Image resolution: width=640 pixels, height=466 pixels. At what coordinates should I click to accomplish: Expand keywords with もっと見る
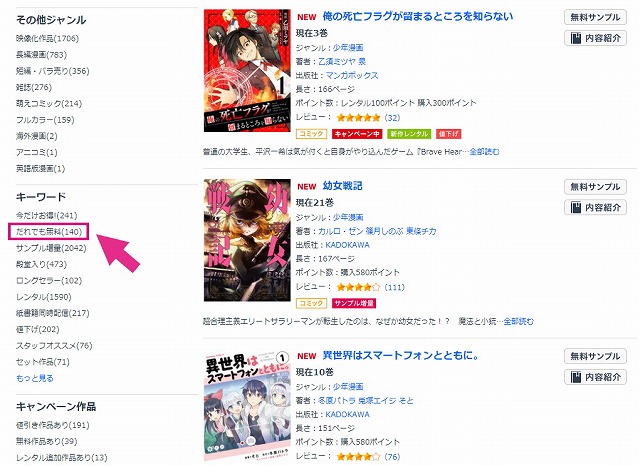pos(35,378)
